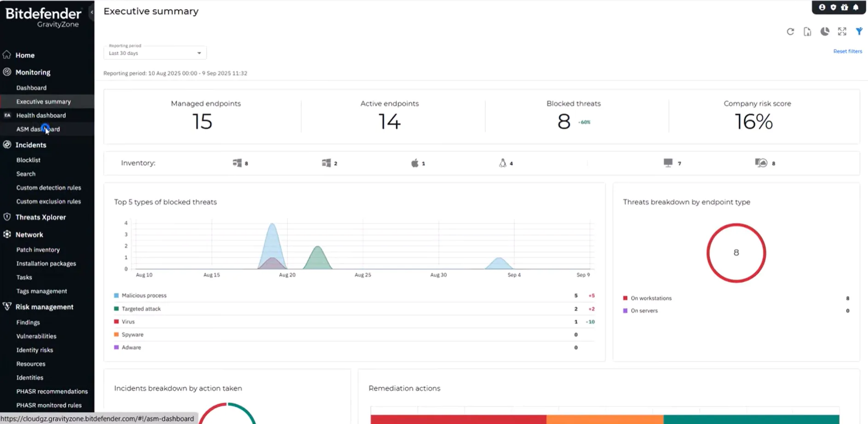Open the user account profile icon

pos(822,7)
